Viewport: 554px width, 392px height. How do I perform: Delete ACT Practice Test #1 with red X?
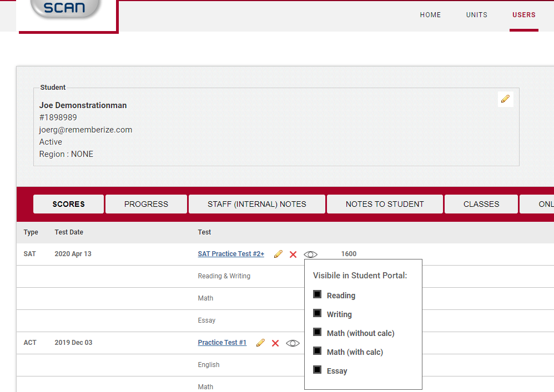[x=275, y=343]
